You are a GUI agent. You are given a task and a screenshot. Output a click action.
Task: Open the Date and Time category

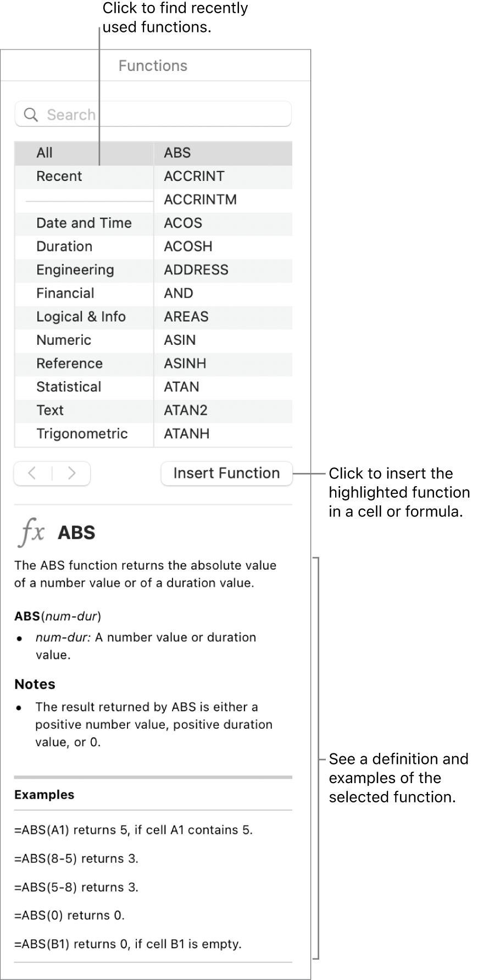point(84,223)
